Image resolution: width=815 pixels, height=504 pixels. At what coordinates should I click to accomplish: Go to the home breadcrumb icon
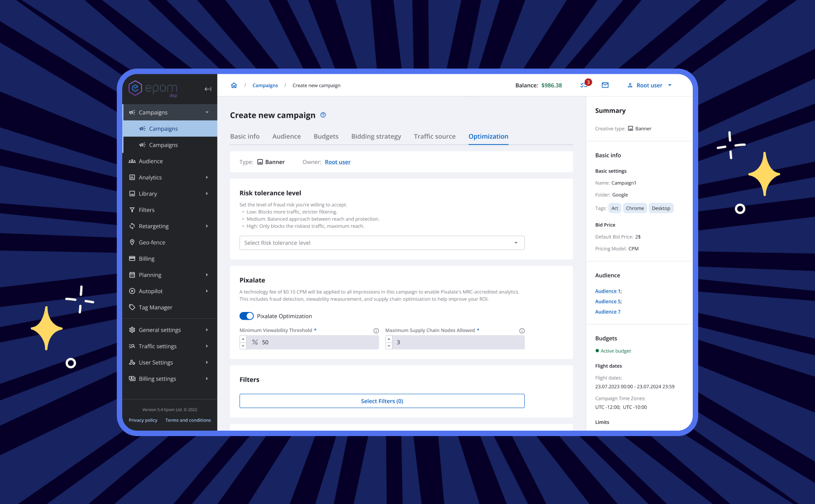tap(234, 85)
